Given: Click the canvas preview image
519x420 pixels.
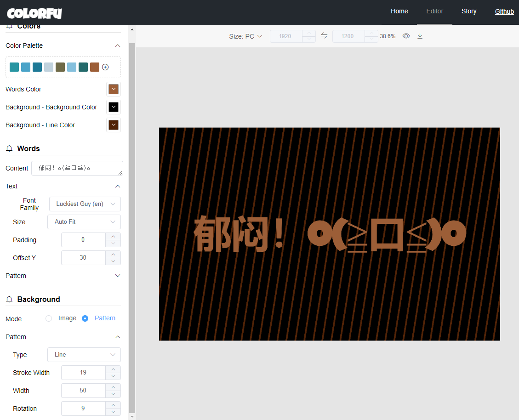Looking at the screenshot, I should pos(330,234).
